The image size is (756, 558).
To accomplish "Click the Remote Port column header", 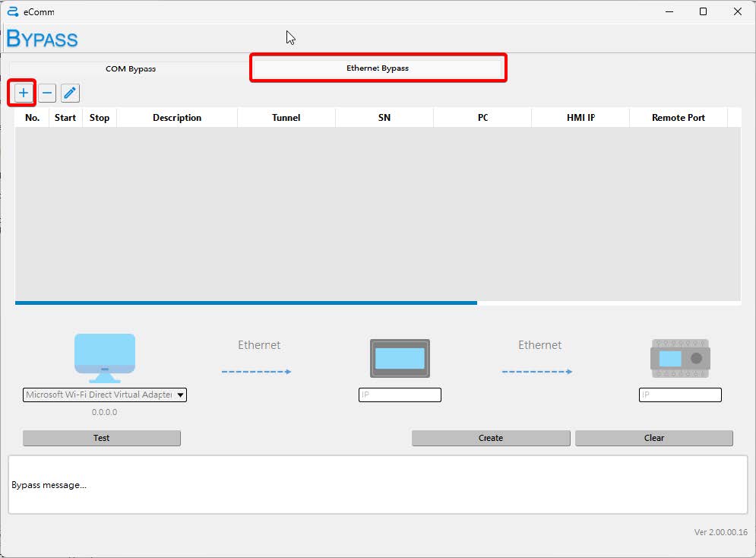I will coord(679,118).
